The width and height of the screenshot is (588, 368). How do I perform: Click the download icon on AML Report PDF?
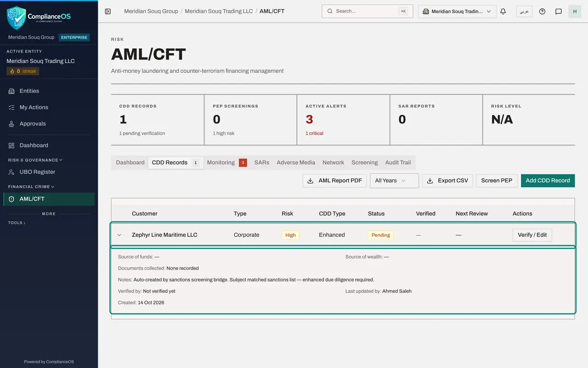click(311, 181)
